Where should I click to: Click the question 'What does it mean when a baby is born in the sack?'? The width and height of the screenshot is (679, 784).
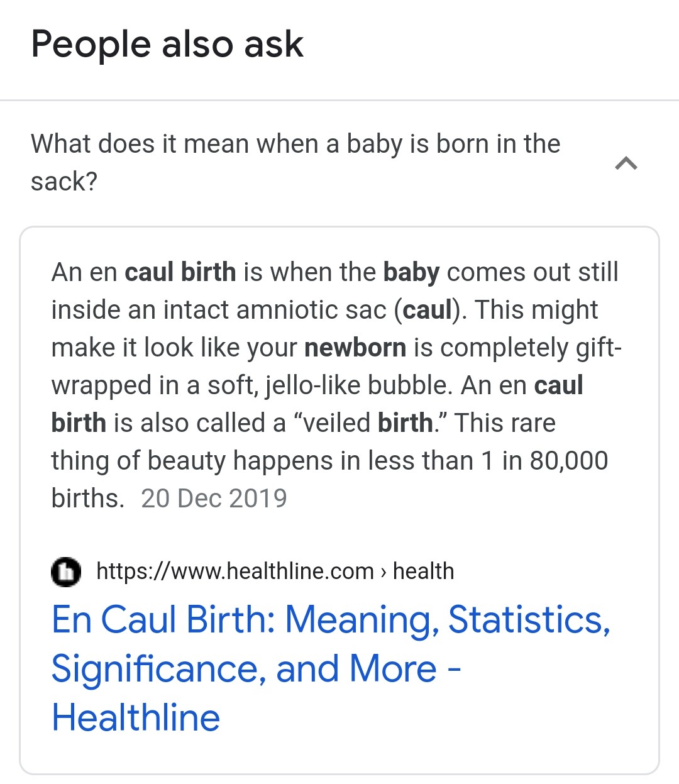tap(295, 162)
